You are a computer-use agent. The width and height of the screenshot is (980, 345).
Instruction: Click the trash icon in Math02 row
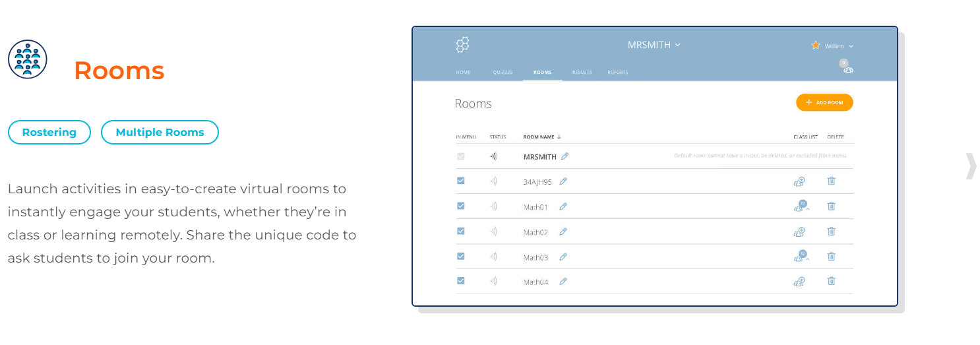click(x=832, y=231)
